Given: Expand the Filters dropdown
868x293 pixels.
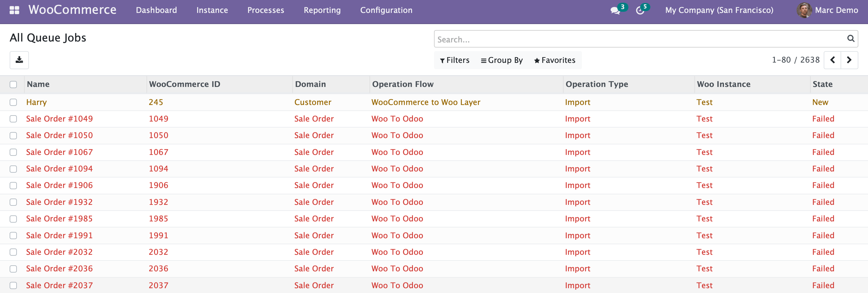Looking at the screenshot, I should pos(454,60).
